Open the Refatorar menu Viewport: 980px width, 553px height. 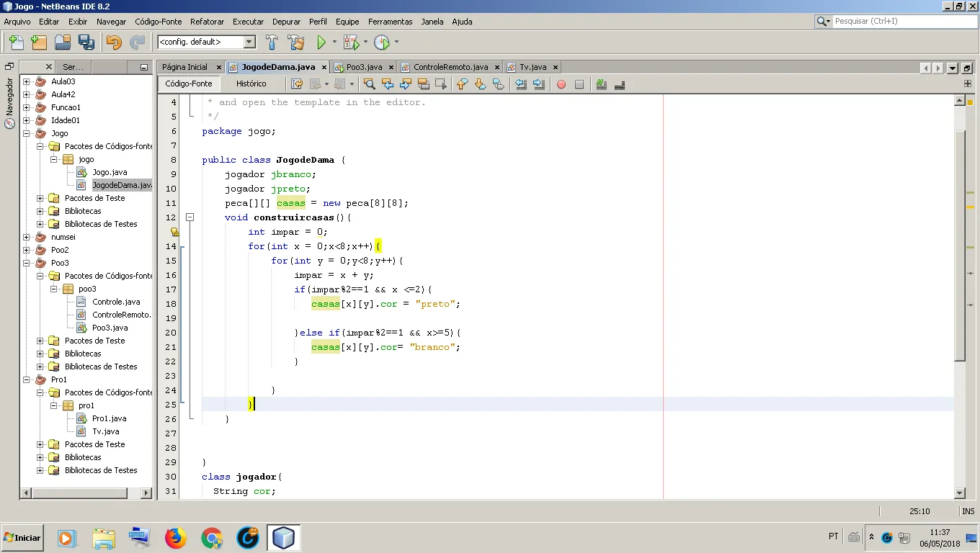208,22
